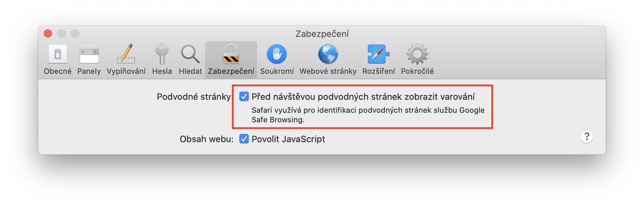The image size is (644, 205).
Task: Open the Rozšíření puzzle piece icon
Action: tap(378, 54)
